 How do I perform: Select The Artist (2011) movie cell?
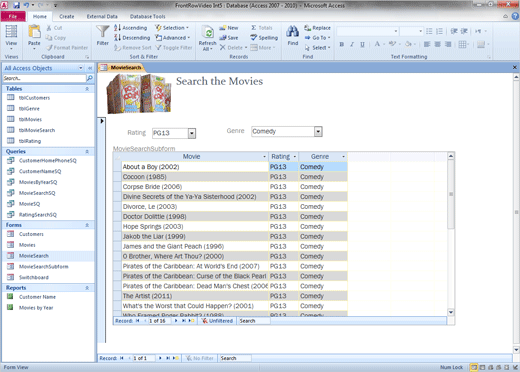195,296
